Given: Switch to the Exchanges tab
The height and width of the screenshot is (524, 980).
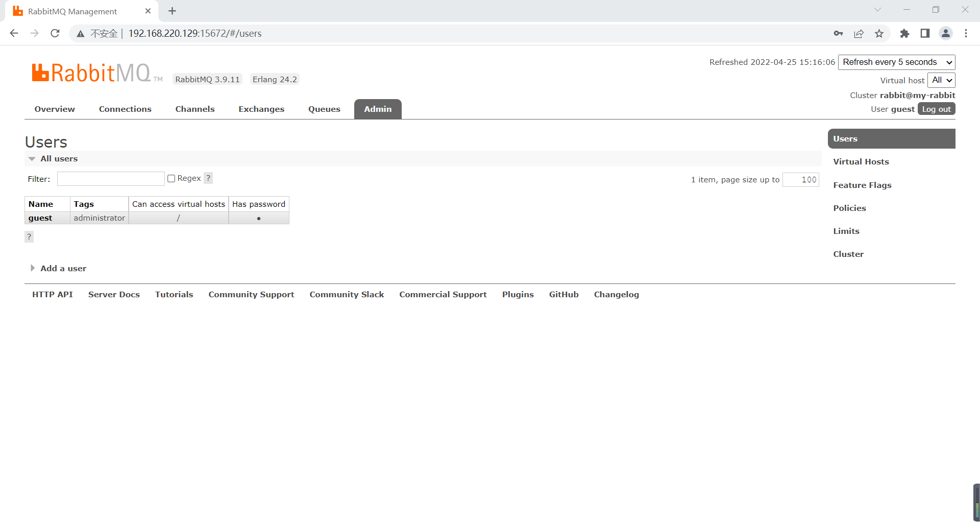Looking at the screenshot, I should coord(261,109).
